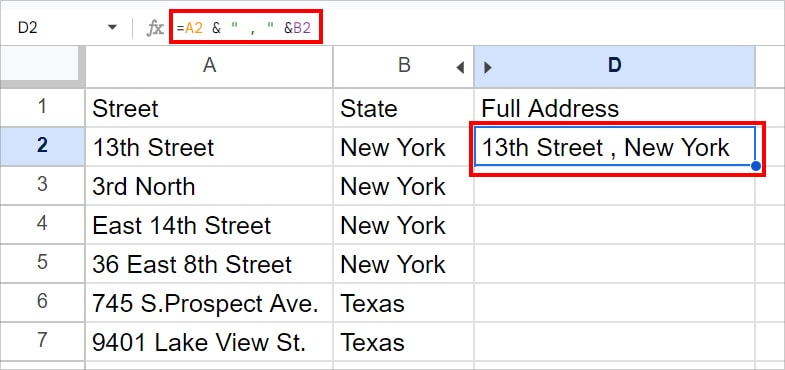This screenshot has height=370, width=785.
Task: Select column A header
Action: (209, 67)
